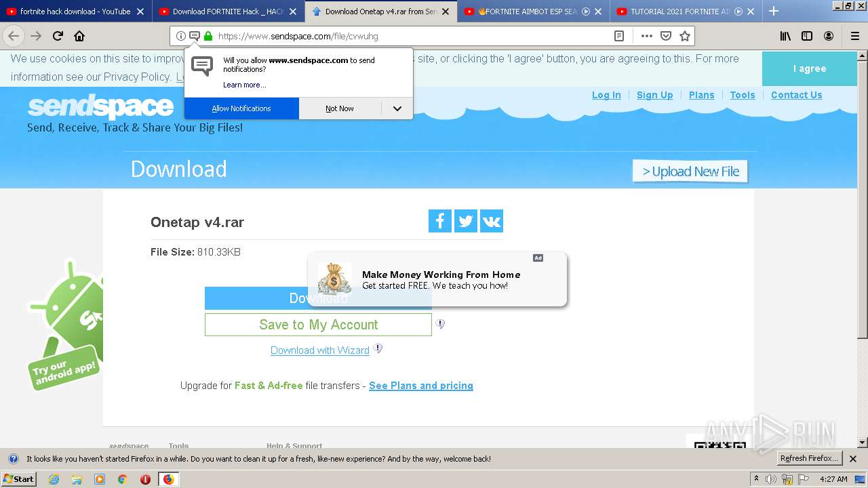Open the Sign Up link
Screen dimensions: 868x488
click(x=655, y=95)
